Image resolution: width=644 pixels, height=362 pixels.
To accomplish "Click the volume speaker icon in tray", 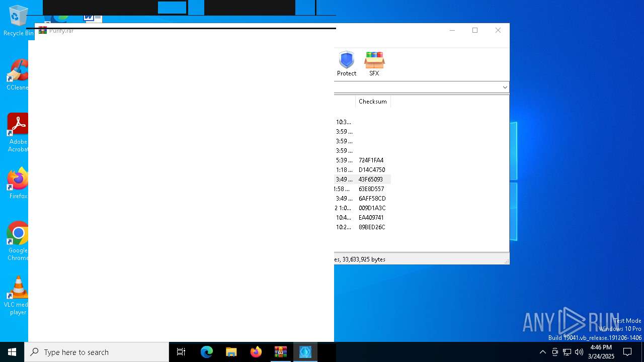I will coord(579,352).
